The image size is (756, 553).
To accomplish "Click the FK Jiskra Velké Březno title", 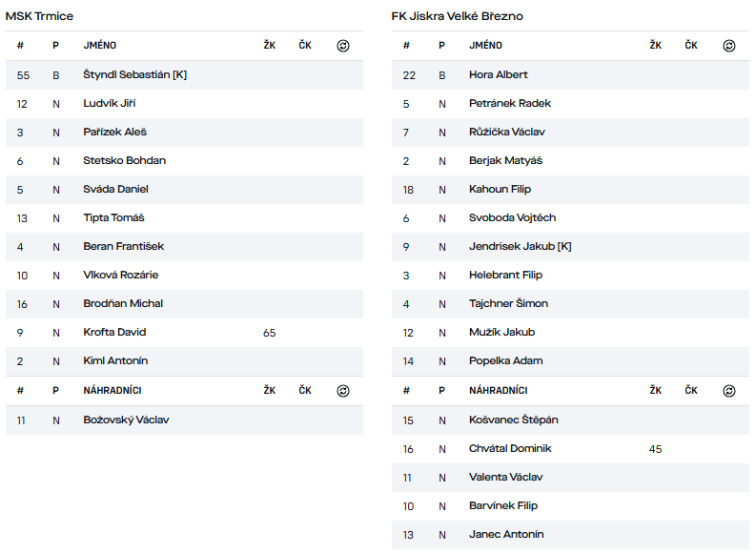I will pyautogui.click(x=457, y=16).
